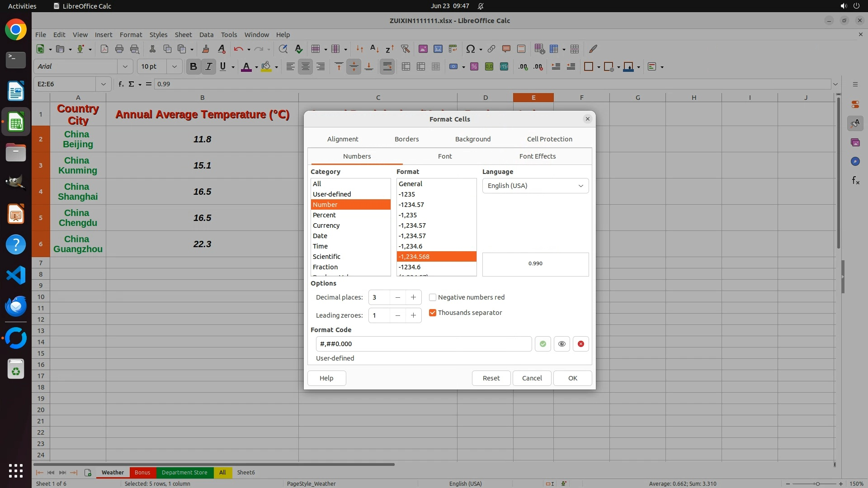Open the Language dropdown English (USA)
Viewport: 868px width, 488px height.
pyautogui.click(x=535, y=186)
